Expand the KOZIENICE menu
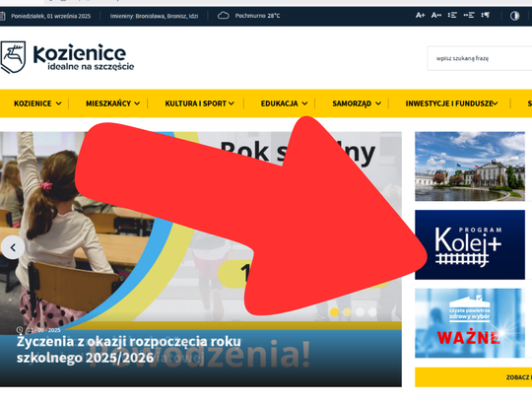This screenshot has height=401, width=532. [37, 103]
